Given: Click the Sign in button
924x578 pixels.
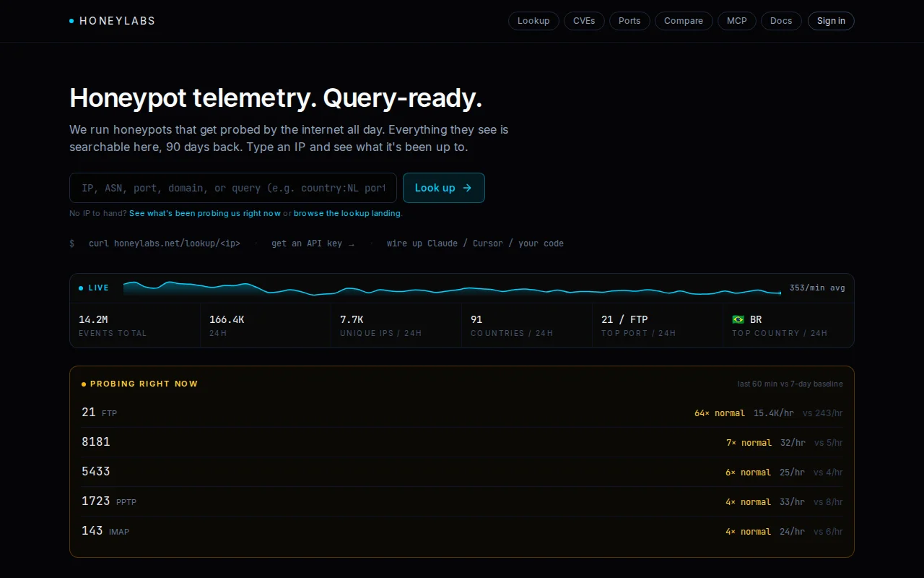Looking at the screenshot, I should (x=831, y=21).
